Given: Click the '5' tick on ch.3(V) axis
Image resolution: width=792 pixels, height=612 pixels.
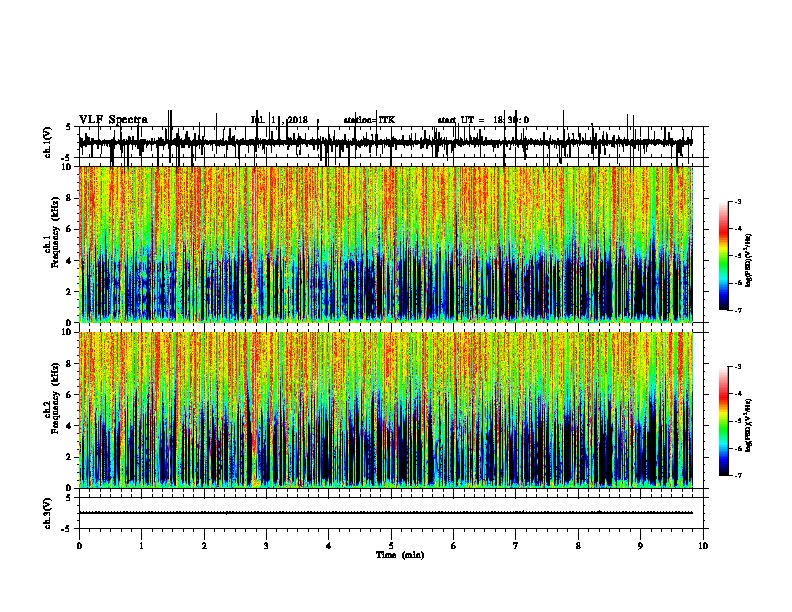Looking at the screenshot, I should (x=69, y=497).
